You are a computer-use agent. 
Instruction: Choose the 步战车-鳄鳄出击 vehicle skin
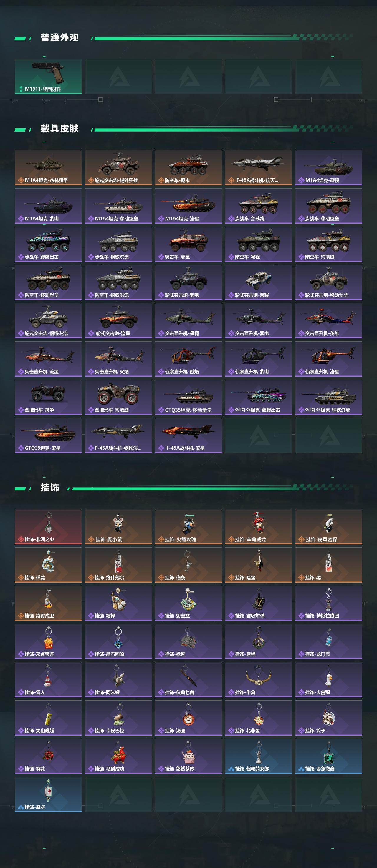point(48,244)
